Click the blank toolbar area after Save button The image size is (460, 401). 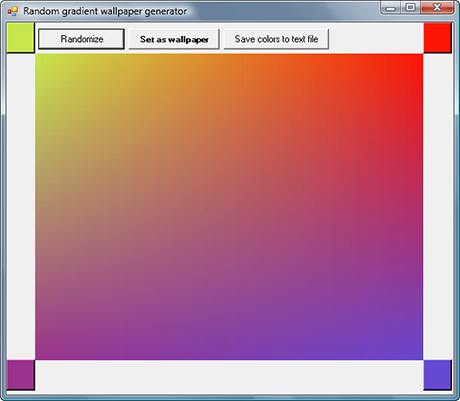376,38
